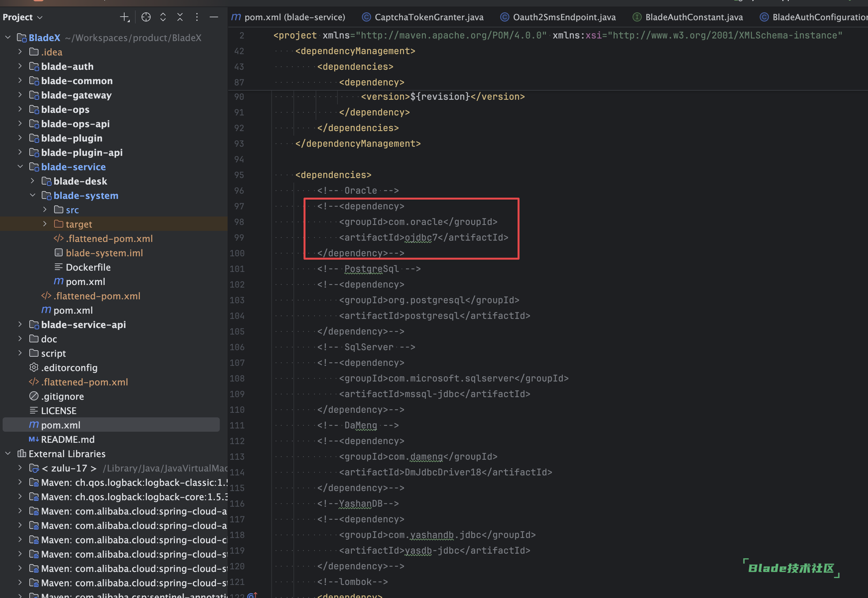
Task: Expand the blade-auth module
Action: pos(20,66)
